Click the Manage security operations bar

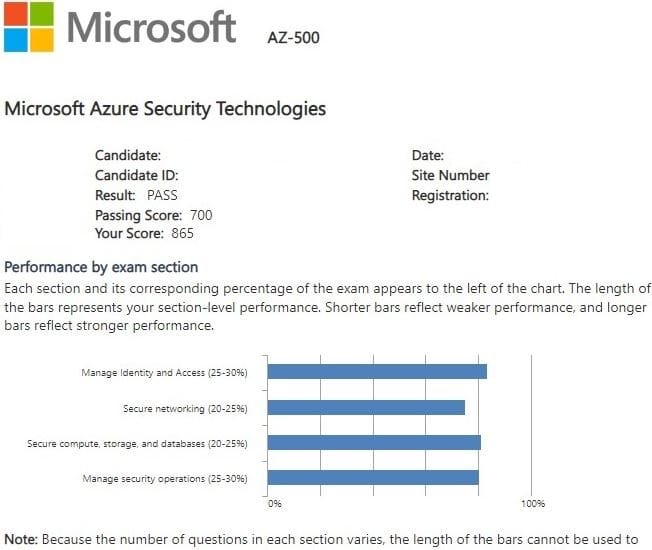[x=373, y=477]
